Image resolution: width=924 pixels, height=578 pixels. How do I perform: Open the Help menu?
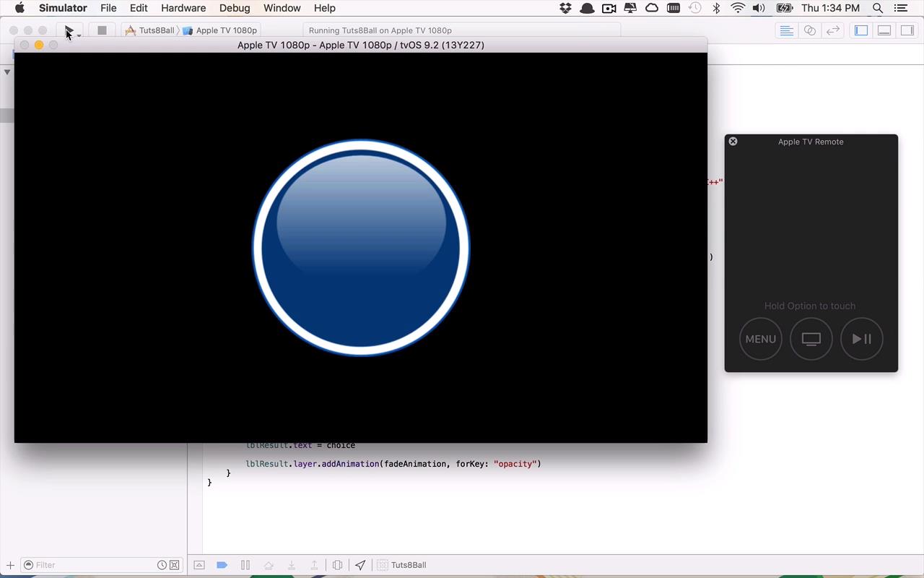325,8
